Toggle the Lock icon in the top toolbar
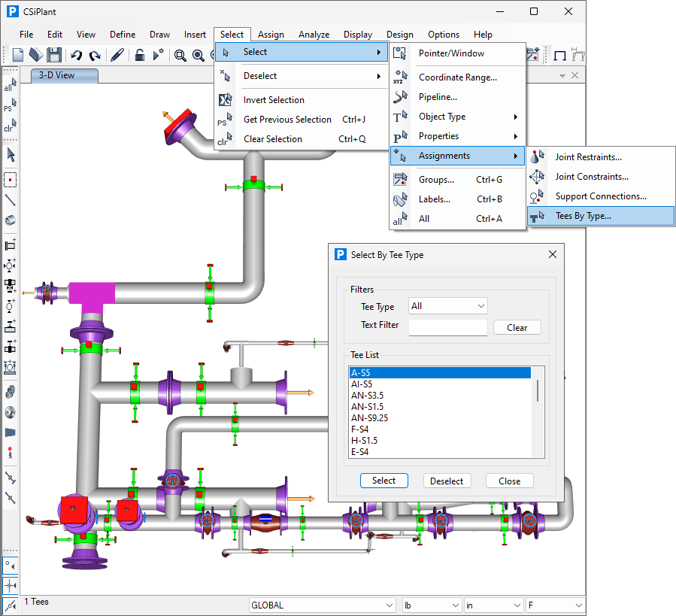The image size is (676, 616). pos(138,55)
